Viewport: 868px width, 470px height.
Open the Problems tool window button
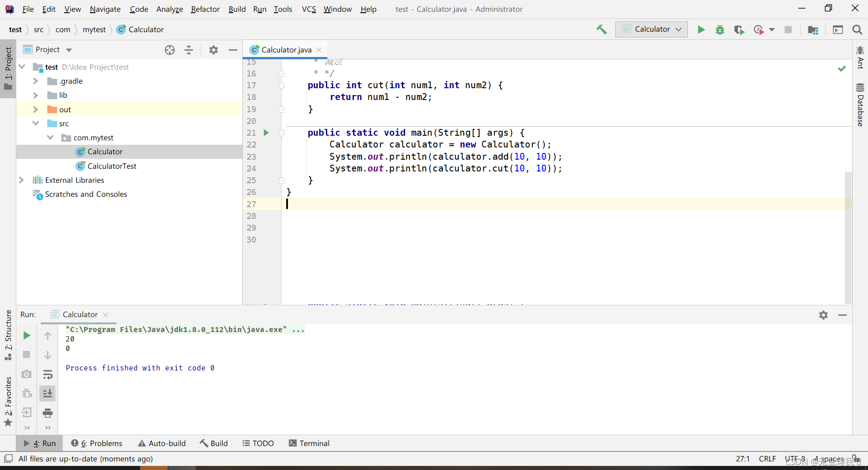[97, 443]
